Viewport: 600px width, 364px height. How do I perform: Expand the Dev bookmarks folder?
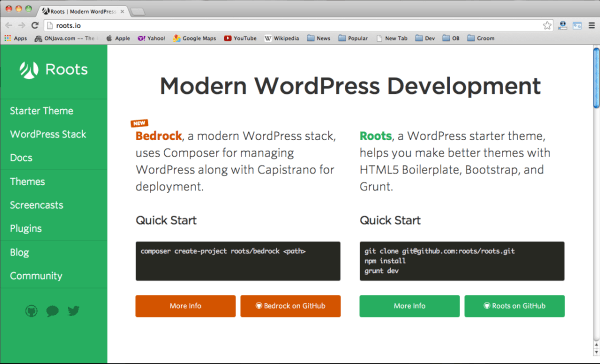tap(425, 38)
